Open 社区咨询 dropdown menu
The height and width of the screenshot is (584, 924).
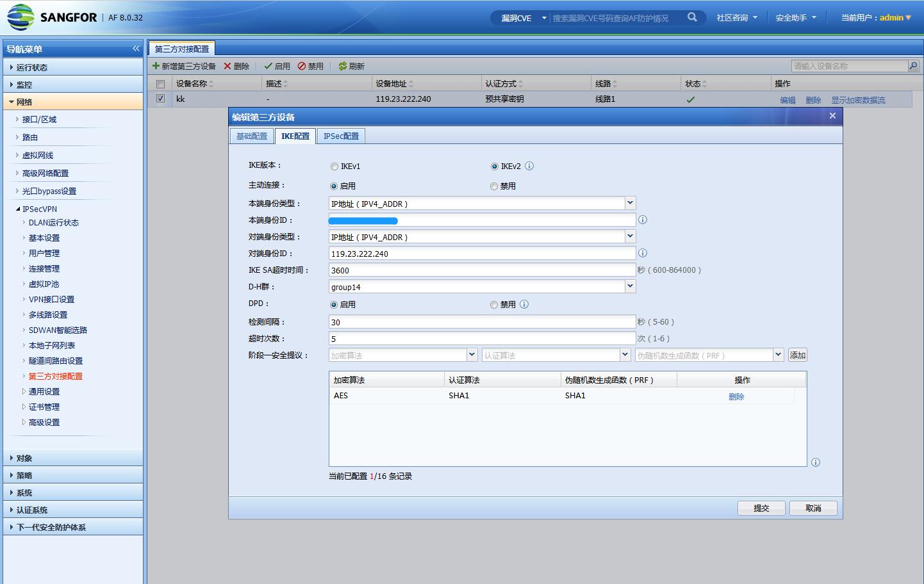pos(737,18)
